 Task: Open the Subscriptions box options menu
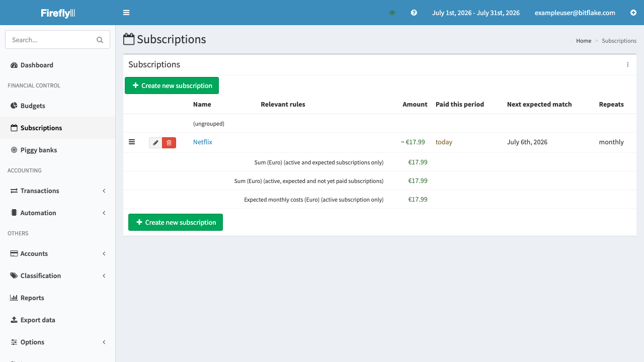(627, 64)
